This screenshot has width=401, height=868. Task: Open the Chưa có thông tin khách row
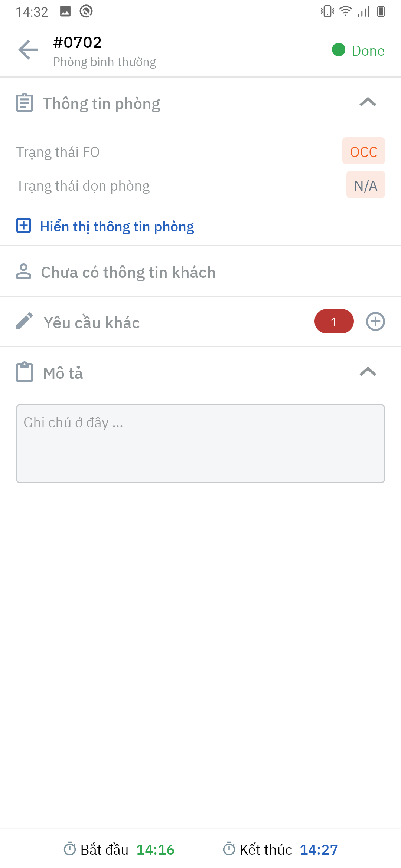click(128, 272)
